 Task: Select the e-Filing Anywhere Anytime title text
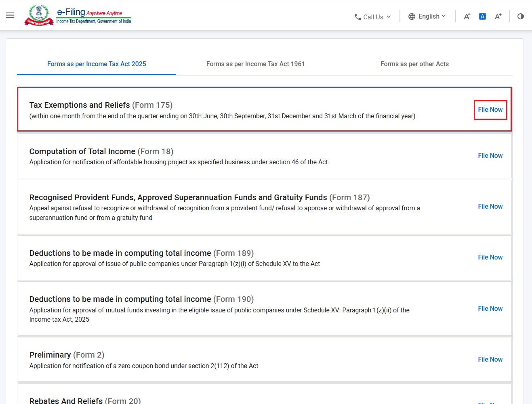tap(89, 13)
